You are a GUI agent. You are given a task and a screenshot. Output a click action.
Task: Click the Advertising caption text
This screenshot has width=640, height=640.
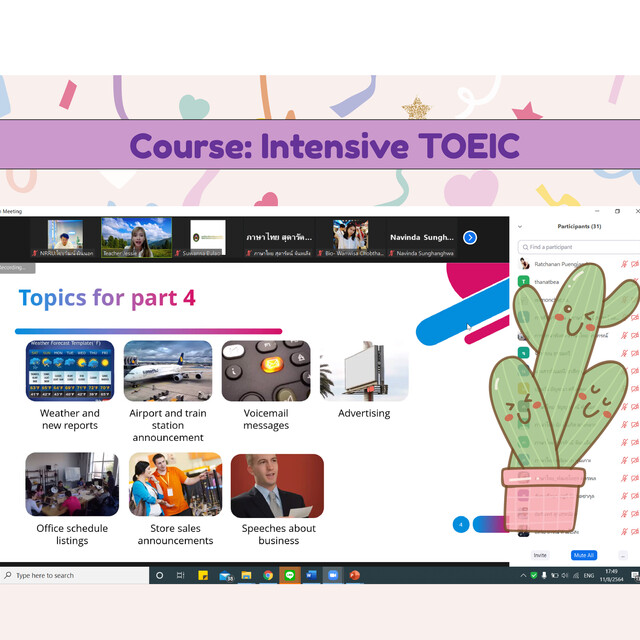click(x=364, y=413)
